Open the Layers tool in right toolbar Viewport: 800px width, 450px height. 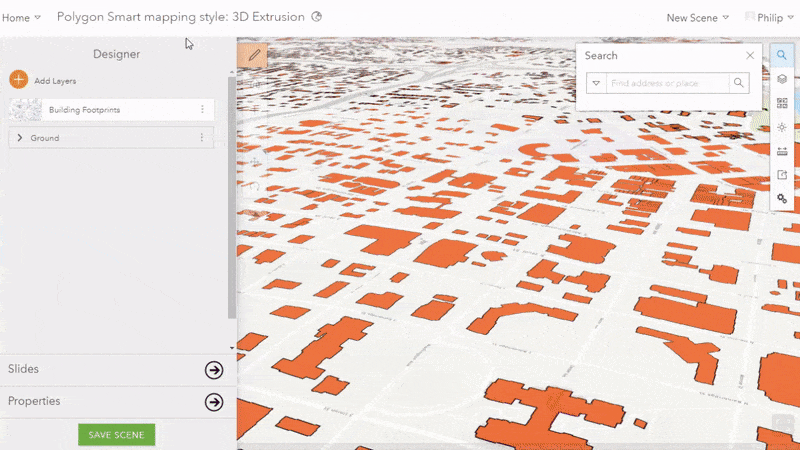(782, 79)
